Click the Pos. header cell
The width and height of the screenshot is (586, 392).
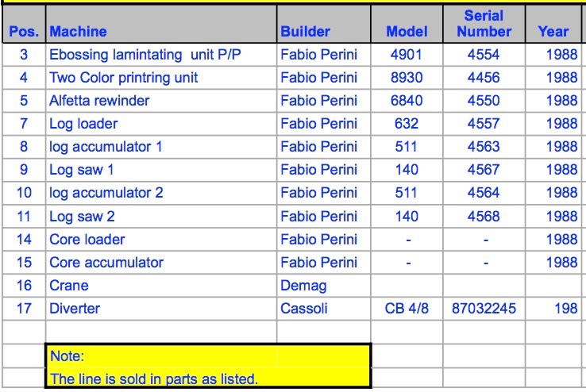click(24, 24)
